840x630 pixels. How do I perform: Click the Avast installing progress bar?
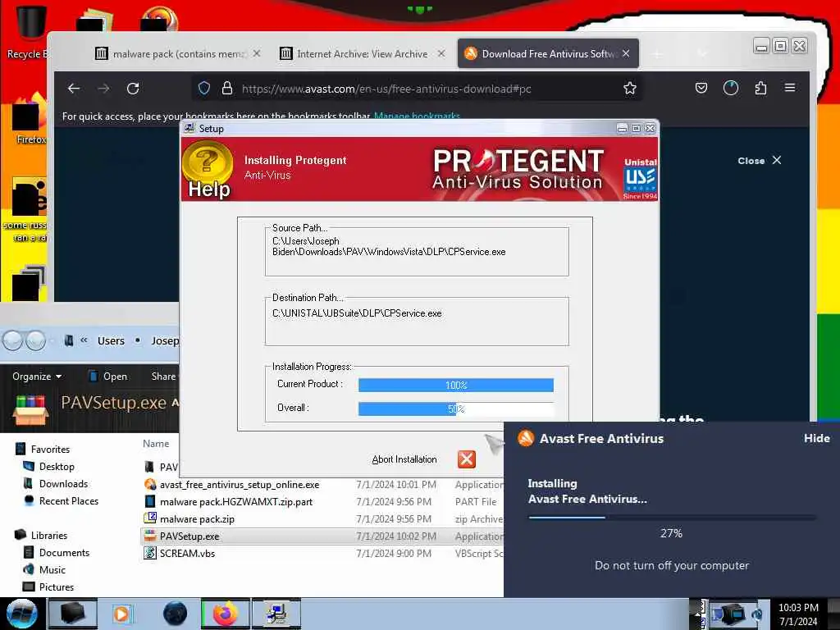[672, 518]
